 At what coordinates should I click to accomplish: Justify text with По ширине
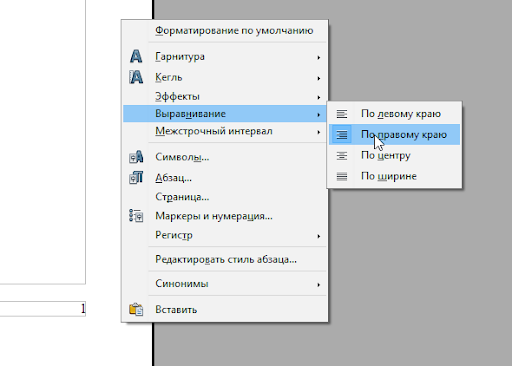click(394, 176)
